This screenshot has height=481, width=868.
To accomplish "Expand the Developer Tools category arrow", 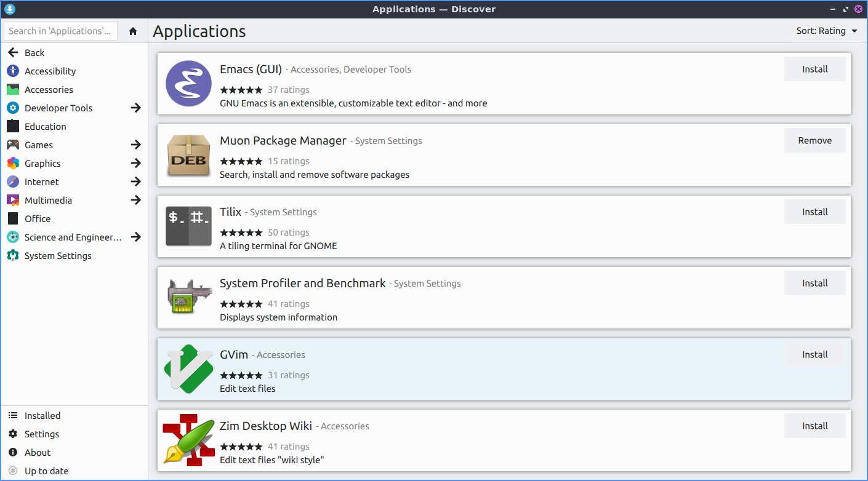I will point(136,108).
